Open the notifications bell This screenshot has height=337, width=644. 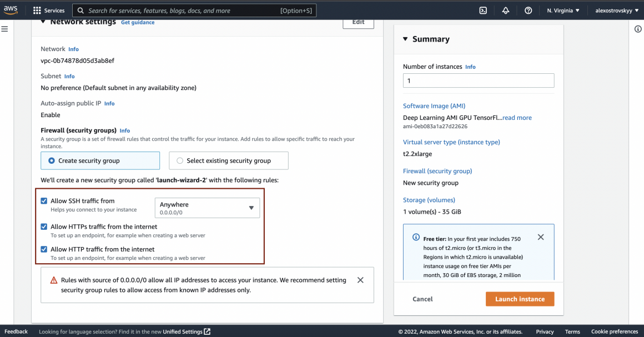506,11
